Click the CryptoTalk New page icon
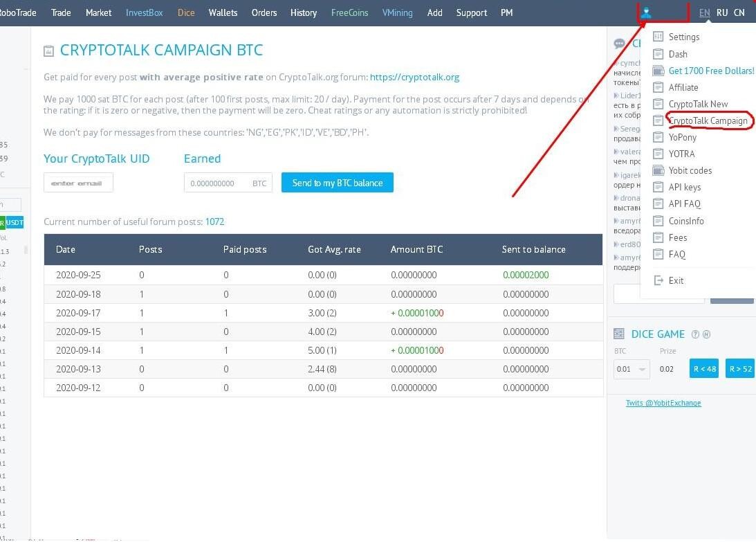This screenshot has height=542, width=756. [658, 104]
